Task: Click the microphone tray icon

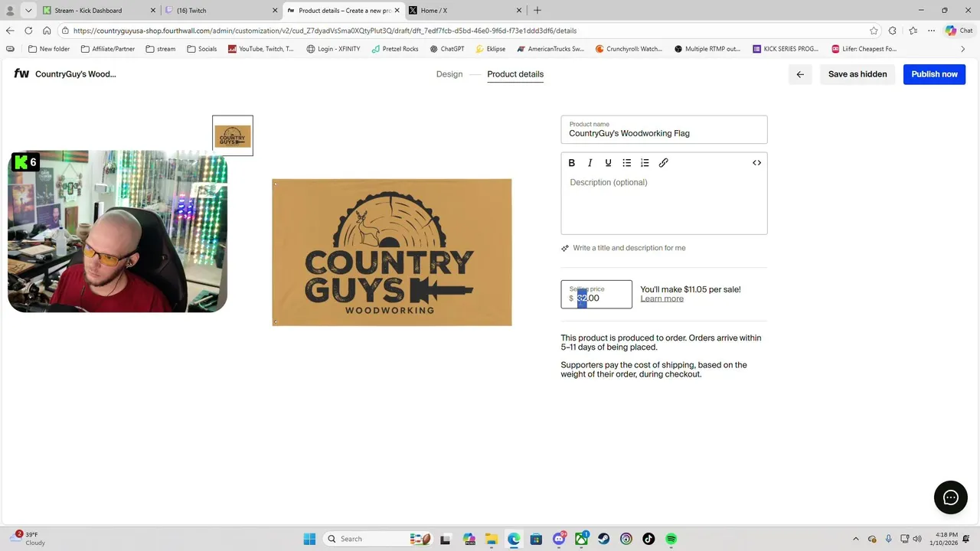Action: [888, 539]
